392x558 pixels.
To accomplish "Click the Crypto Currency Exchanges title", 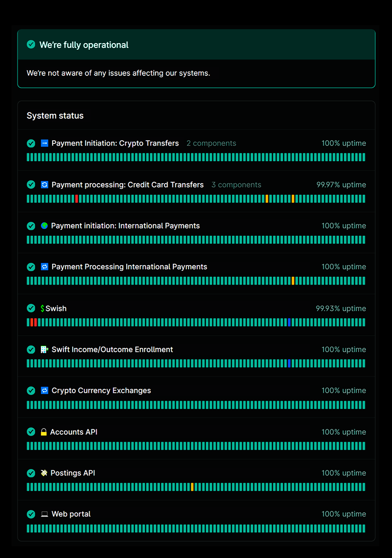I will 101,391.
